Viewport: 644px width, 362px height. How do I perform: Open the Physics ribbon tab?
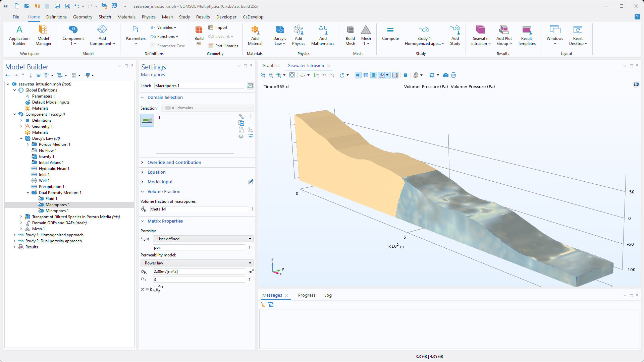148,17
